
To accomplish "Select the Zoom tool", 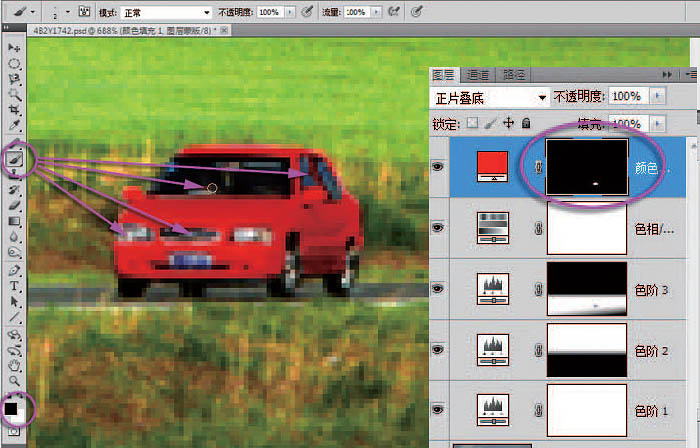I will [x=14, y=380].
